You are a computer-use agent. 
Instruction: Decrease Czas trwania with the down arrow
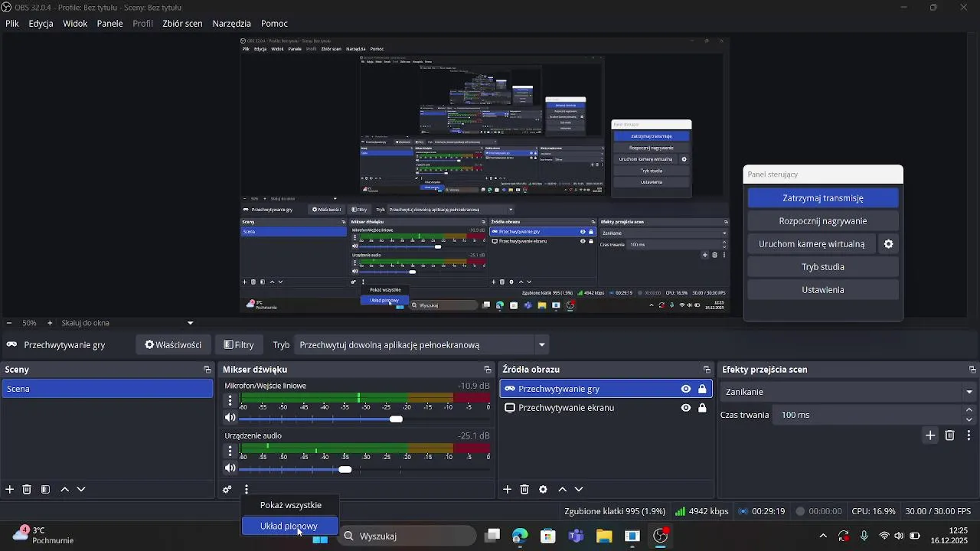click(969, 419)
